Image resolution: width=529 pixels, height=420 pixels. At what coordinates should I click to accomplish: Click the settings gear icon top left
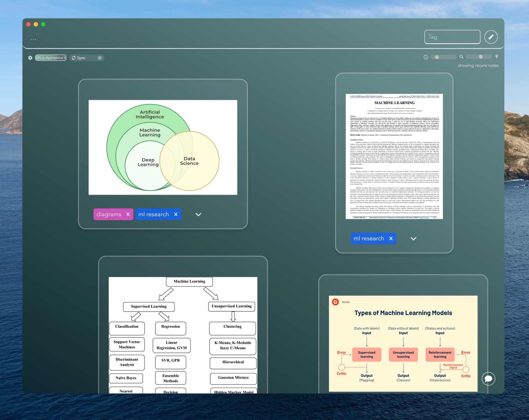(30, 58)
